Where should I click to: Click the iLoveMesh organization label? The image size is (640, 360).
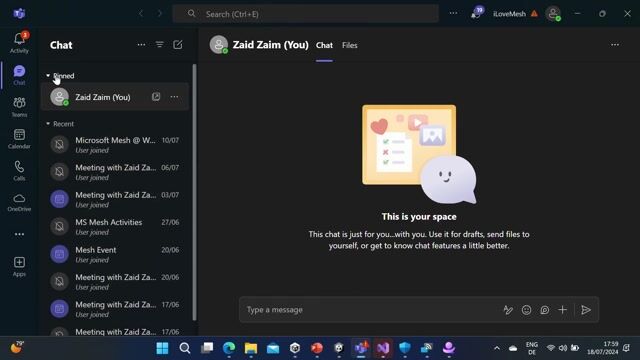pyautogui.click(x=509, y=14)
